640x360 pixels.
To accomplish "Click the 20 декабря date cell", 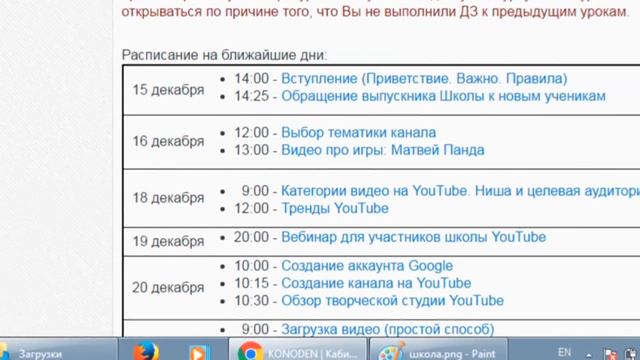I will coord(168,288).
